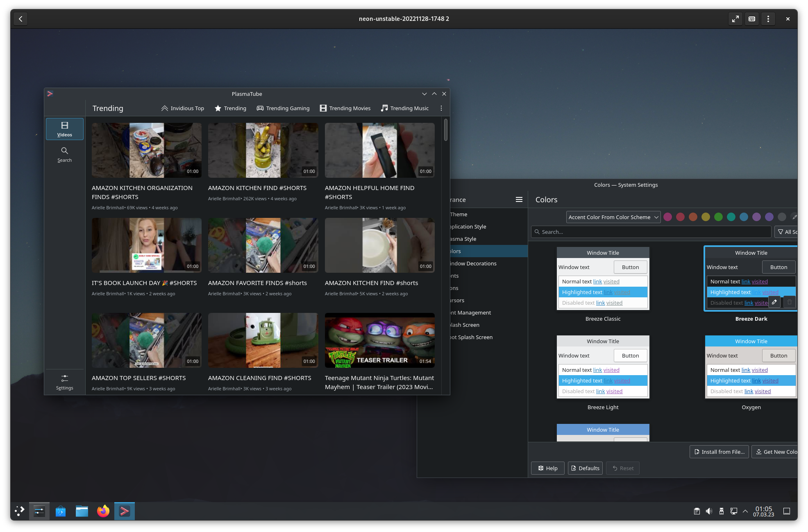Open Window Decorations in the Appearance sidebar
The height and width of the screenshot is (532, 808).
tap(488, 263)
